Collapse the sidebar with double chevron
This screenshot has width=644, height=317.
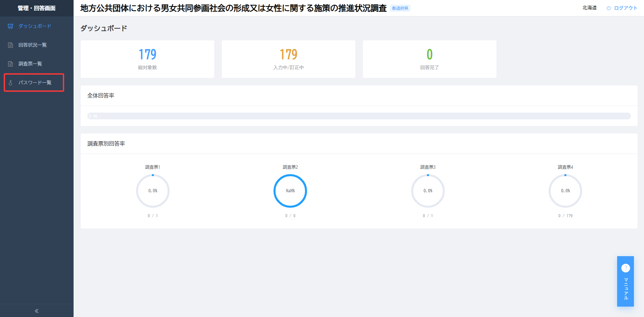tap(37, 311)
